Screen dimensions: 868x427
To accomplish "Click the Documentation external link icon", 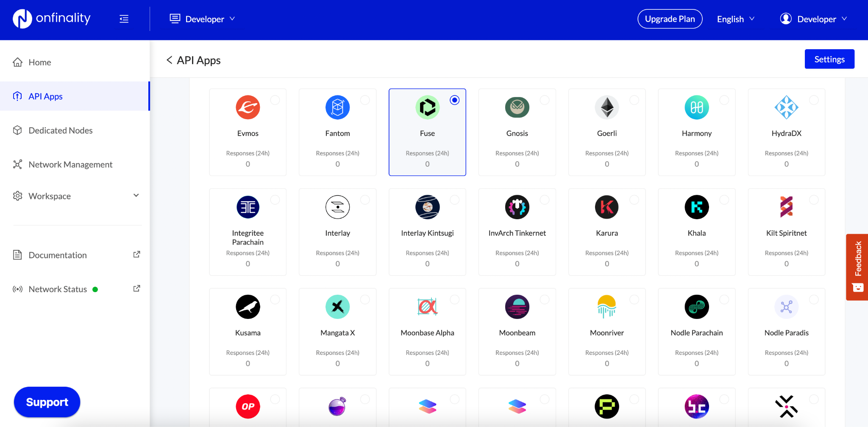I will 136,254.
